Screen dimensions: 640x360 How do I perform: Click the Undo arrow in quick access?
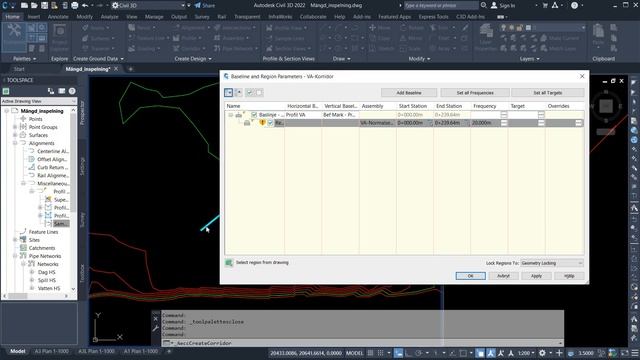pos(85,5)
